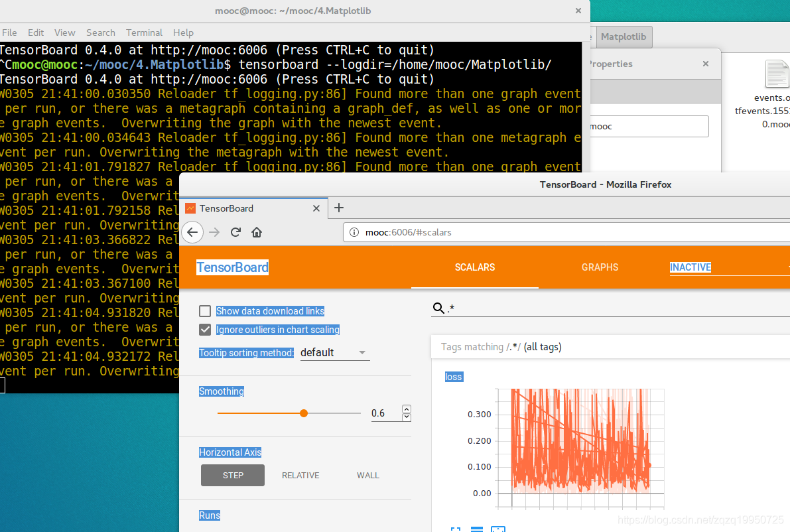Open the Terminal menu in the terminal window
This screenshot has width=790, height=532.
click(144, 33)
